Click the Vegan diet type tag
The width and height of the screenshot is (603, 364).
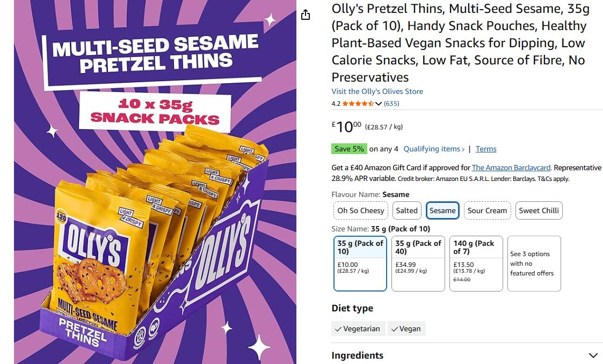click(x=406, y=329)
